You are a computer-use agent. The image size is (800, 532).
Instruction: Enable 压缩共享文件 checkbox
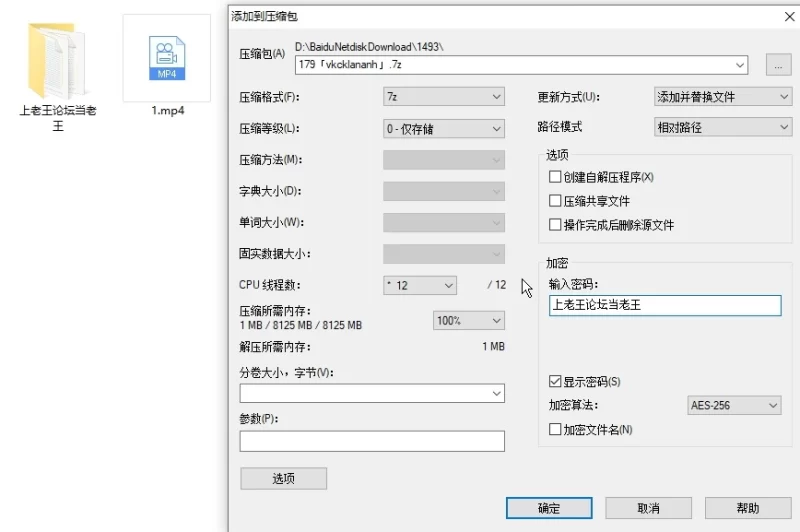(555, 200)
